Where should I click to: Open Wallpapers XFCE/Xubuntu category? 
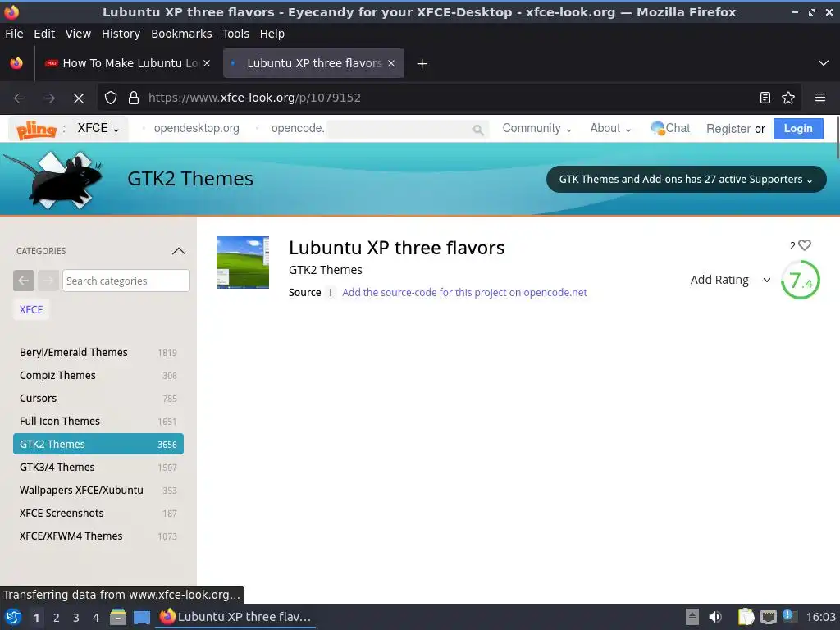point(98,491)
